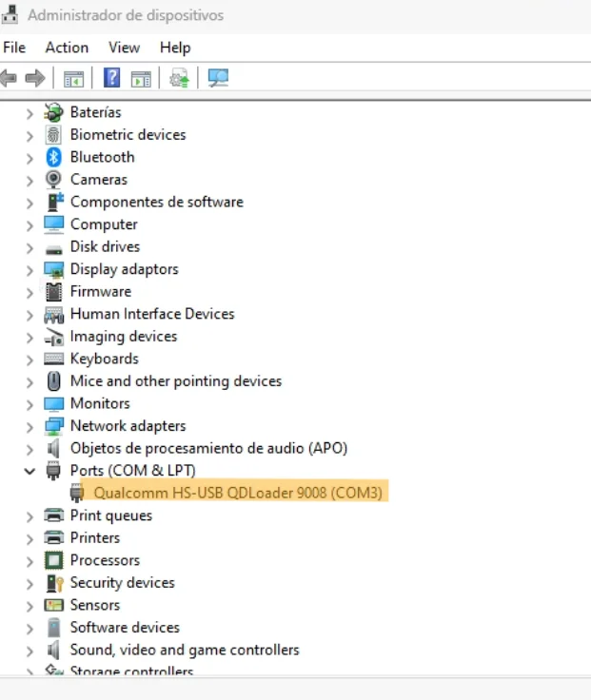
Task: Expand the Bluetooth node arrow
Action: coord(30,158)
